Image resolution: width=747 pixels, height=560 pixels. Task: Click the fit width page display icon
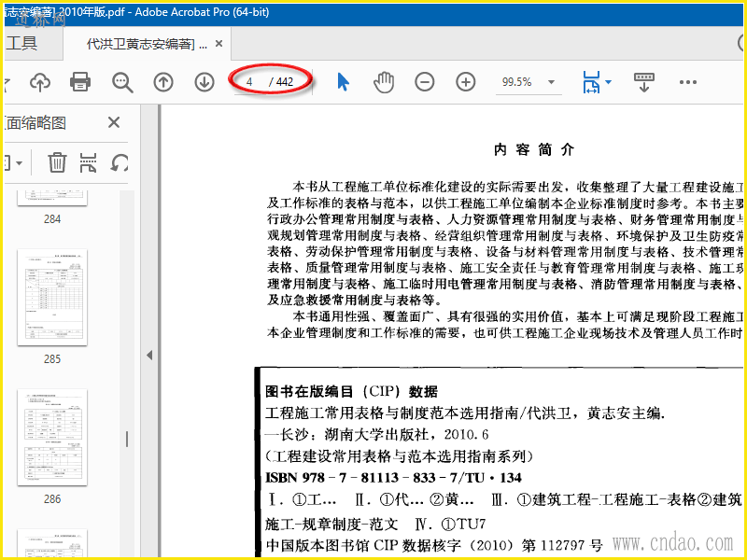tap(591, 82)
